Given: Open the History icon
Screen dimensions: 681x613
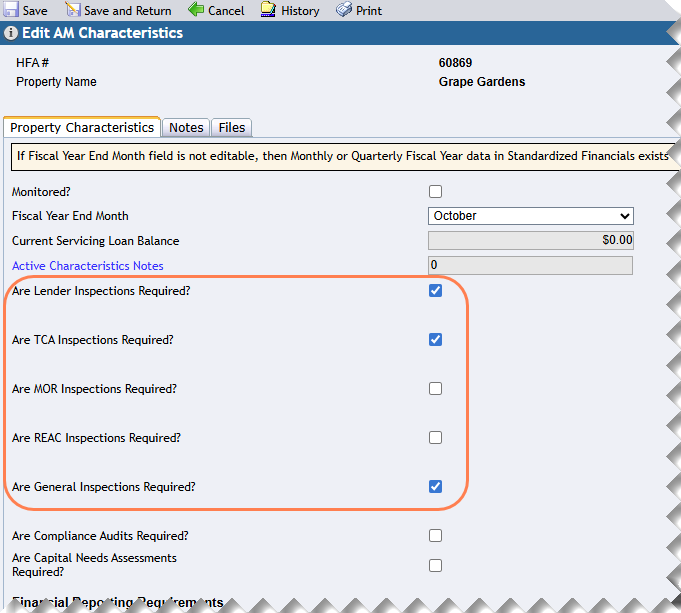Looking at the screenshot, I should coord(268,10).
